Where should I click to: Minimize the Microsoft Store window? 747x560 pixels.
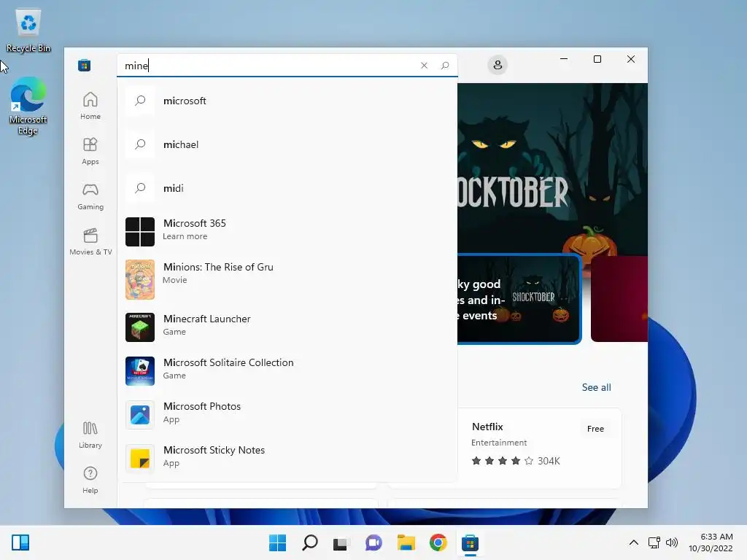(x=564, y=59)
